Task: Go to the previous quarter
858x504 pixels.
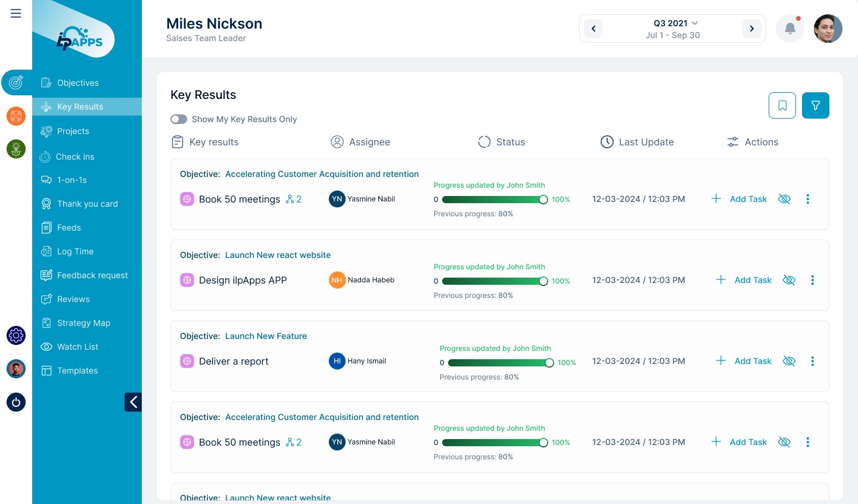Action: tap(593, 29)
